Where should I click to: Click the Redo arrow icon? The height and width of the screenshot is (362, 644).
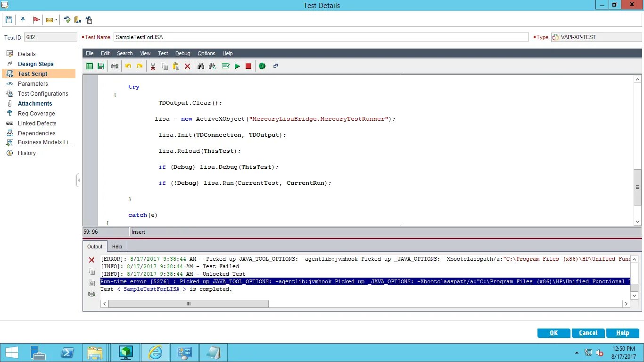point(140,66)
